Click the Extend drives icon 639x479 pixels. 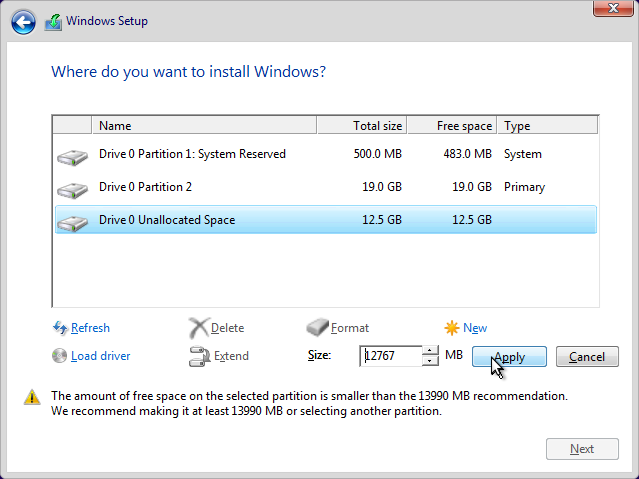click(199, 356)
